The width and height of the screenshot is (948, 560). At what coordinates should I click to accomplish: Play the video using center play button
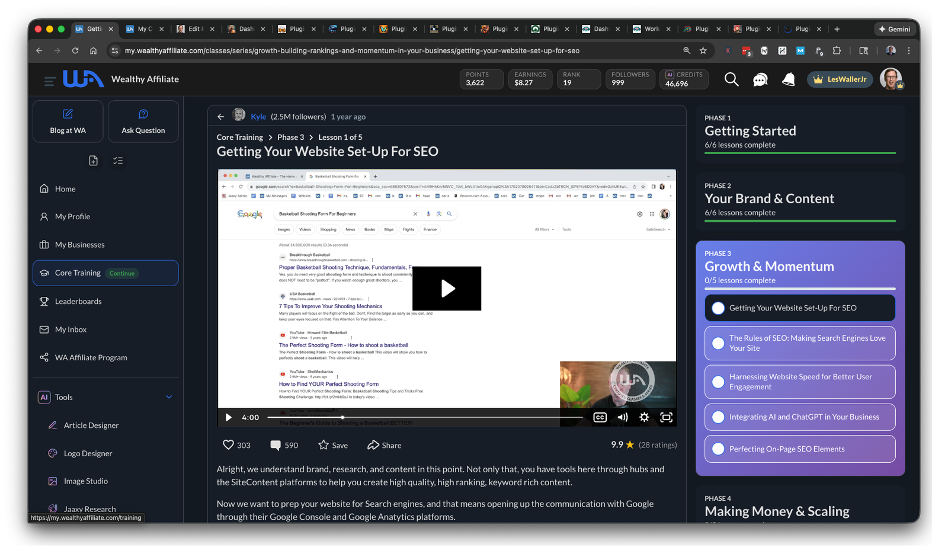[447, 289]
